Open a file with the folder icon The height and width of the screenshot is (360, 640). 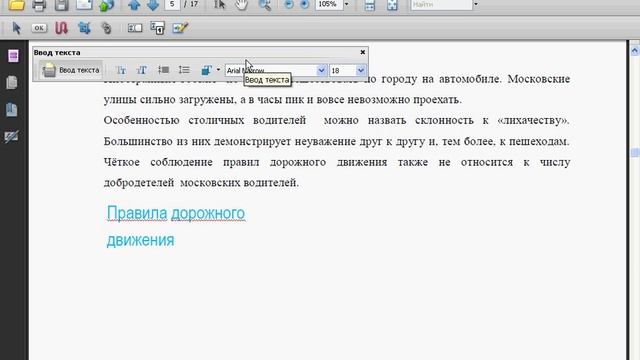(16, 5)
